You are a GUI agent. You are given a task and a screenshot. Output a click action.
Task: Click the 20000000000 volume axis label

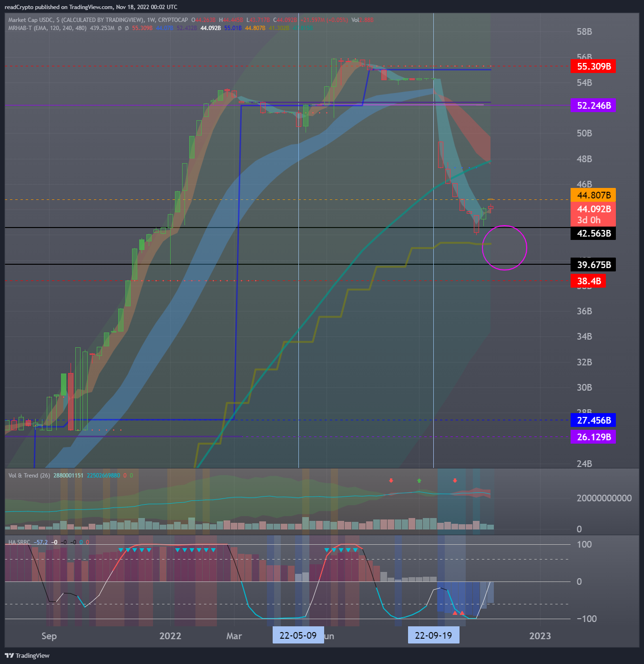pyautogui.click(x=604, y=498)
